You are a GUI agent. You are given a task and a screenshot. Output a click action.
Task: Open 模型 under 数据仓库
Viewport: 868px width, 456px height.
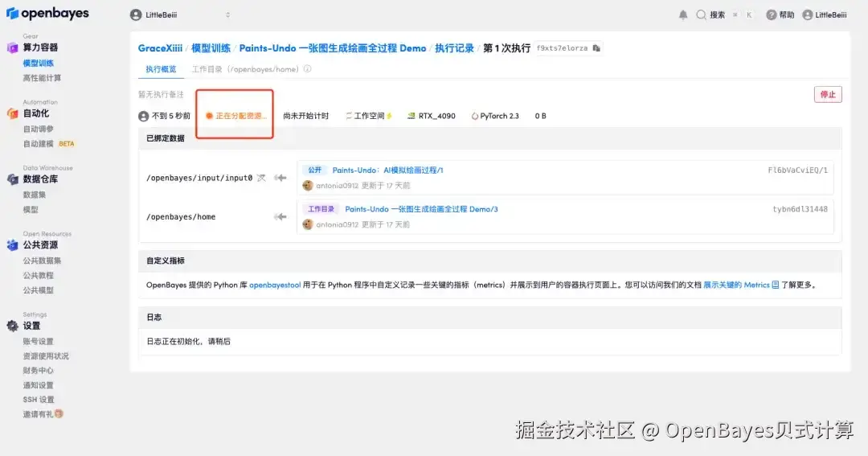[31, 209]
